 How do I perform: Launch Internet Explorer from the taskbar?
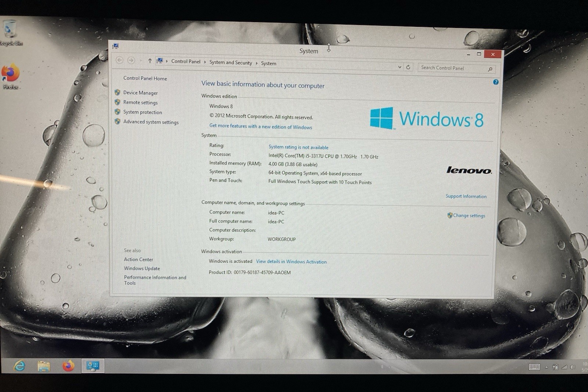pos(19,366)
